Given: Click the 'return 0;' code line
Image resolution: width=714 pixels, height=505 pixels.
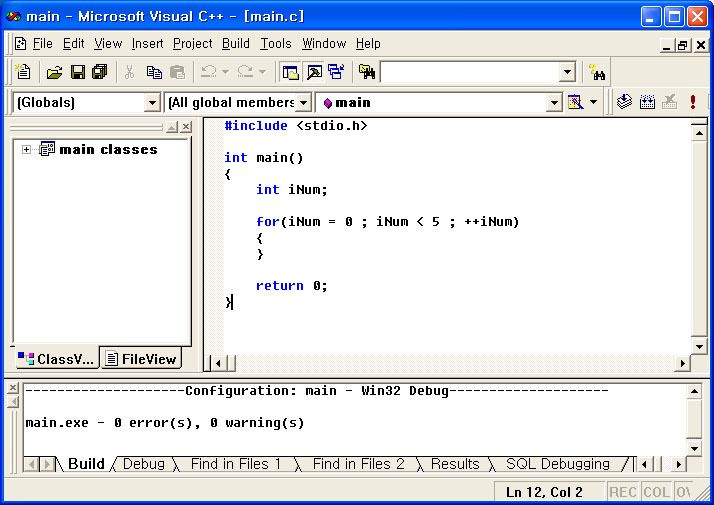Looking at the screenshot, I should point(291,286).
